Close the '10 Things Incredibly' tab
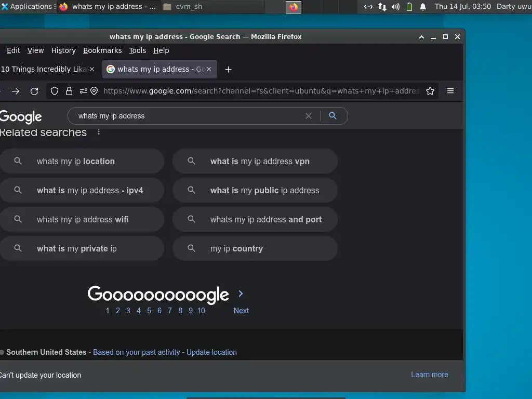 [x=92, y=69]
